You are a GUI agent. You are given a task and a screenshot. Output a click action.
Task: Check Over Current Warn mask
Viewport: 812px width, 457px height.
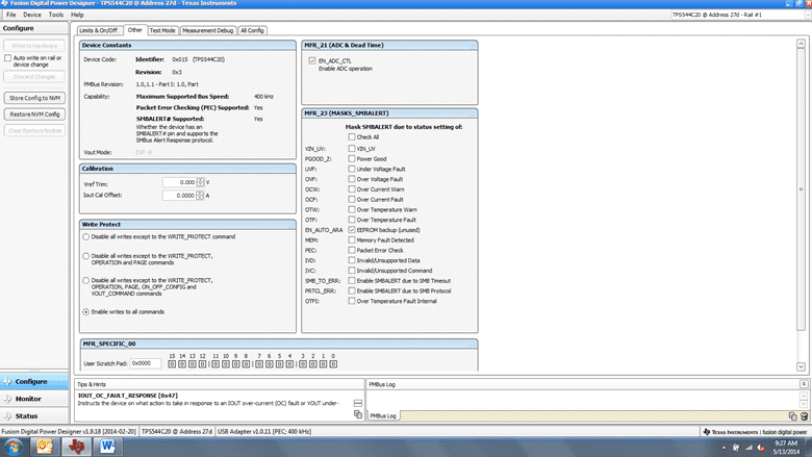(x=352, y=189)
